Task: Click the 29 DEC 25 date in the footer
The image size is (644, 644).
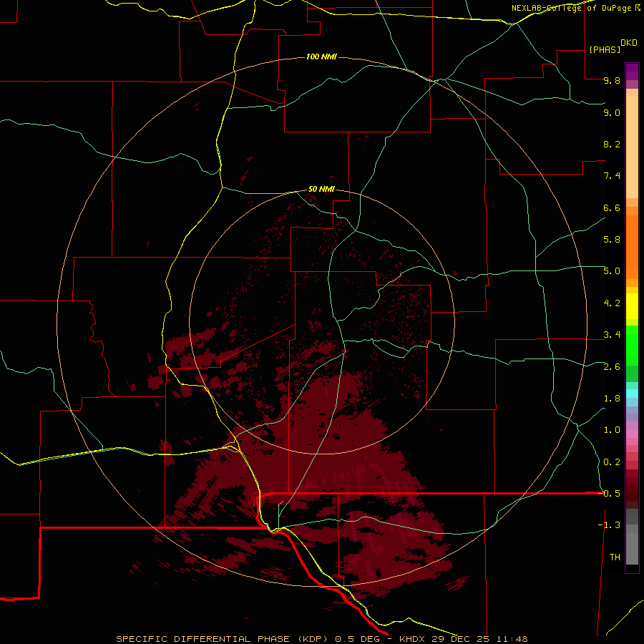Action: pyautogui.click(x=461, y=639)
